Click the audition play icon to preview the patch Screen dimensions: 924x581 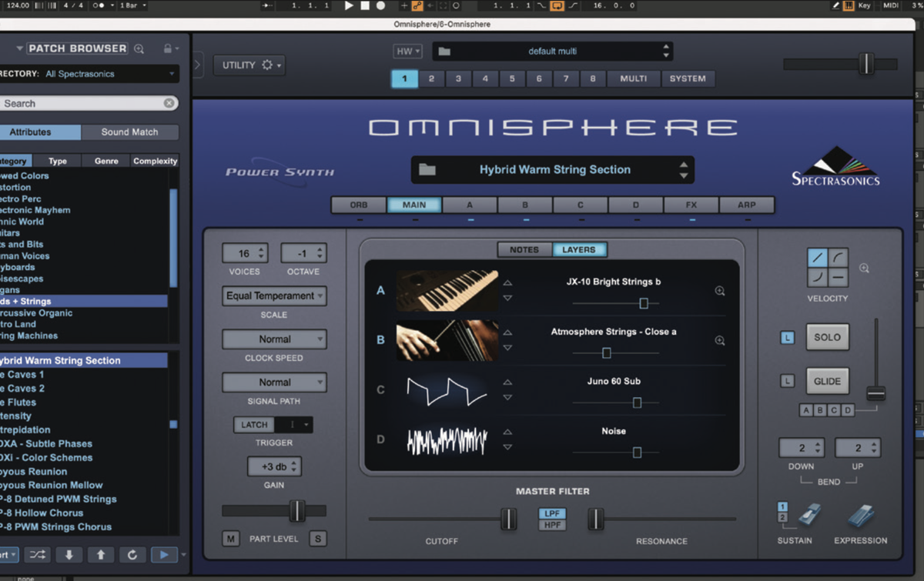click(x=162, y=554)
